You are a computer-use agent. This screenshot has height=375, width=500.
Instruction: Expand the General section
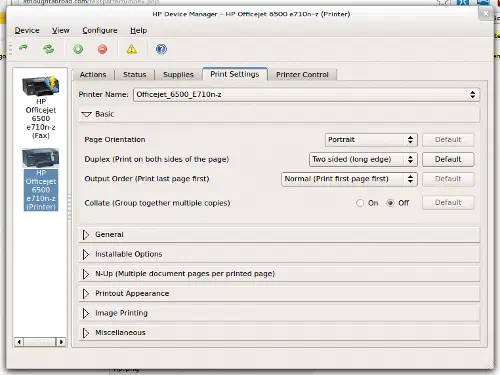tap(279, 235)
